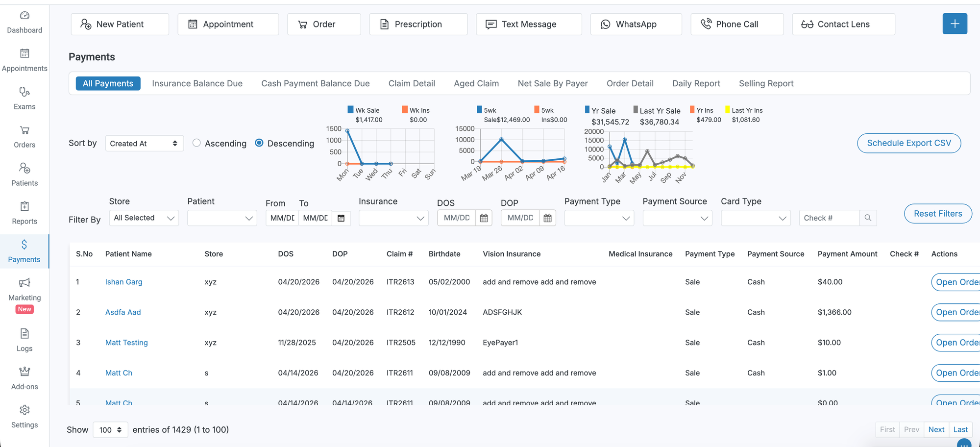Go to Exams via stethoscope icon

pos(24,92)
